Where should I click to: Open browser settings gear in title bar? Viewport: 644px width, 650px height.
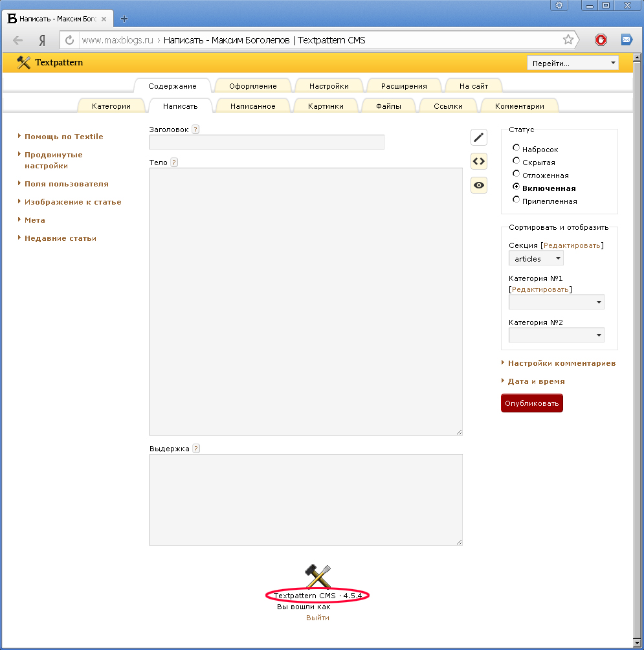click(x=559, y=5)
